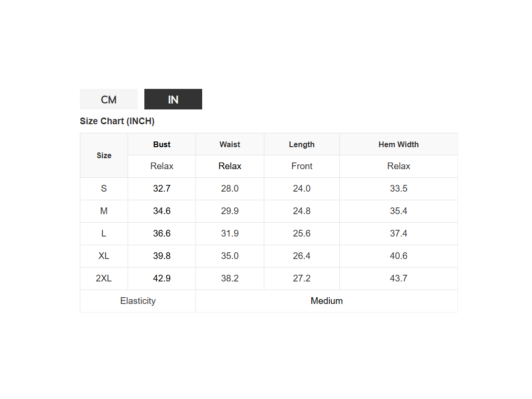Click the Bust column header
The width and height of the screenshot is (532, 399).
[162, 144]
